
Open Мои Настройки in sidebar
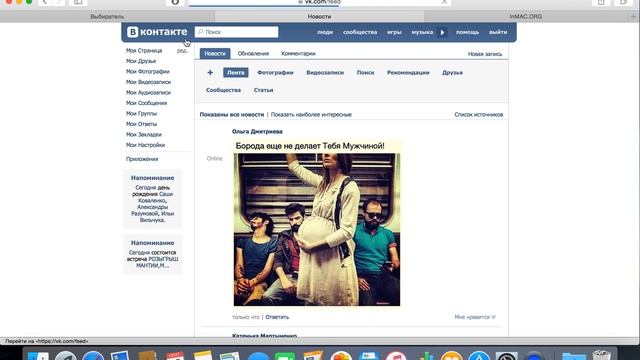tap(145, 145)
